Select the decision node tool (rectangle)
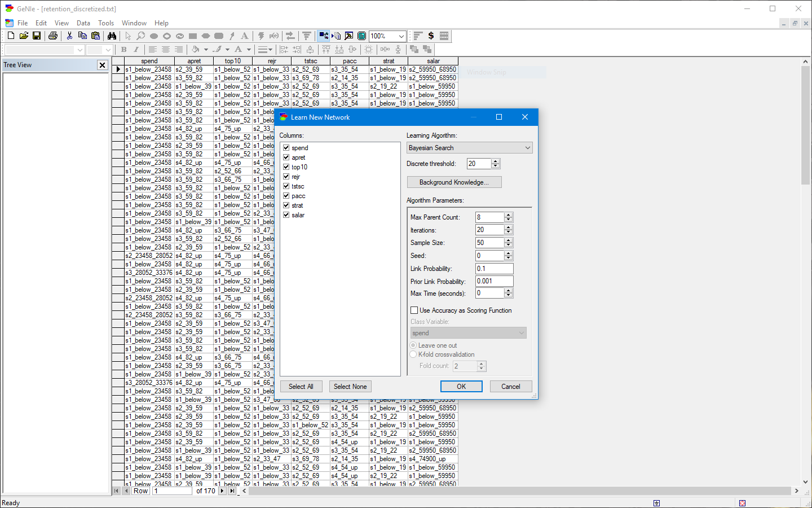812x508 pixels. pos(192,36)
